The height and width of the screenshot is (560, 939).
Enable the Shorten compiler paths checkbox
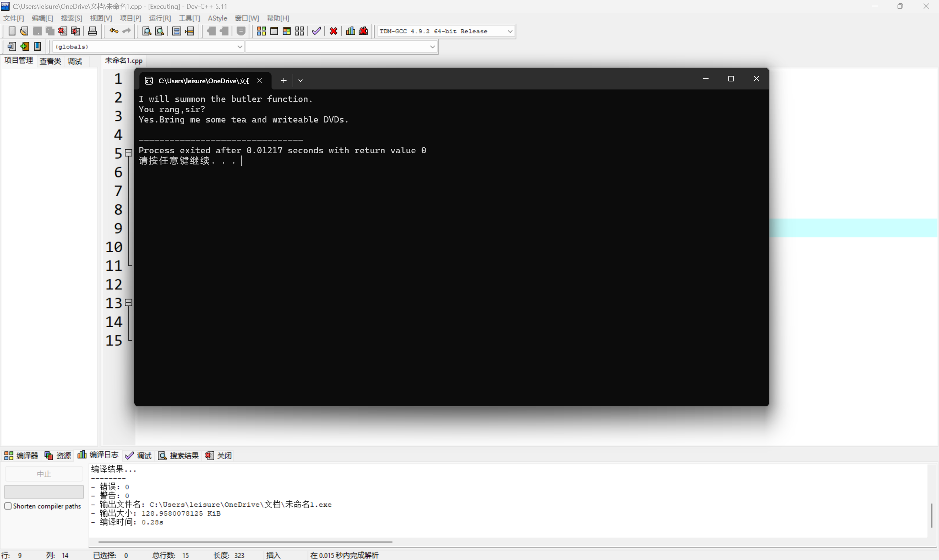click(8, 506)
